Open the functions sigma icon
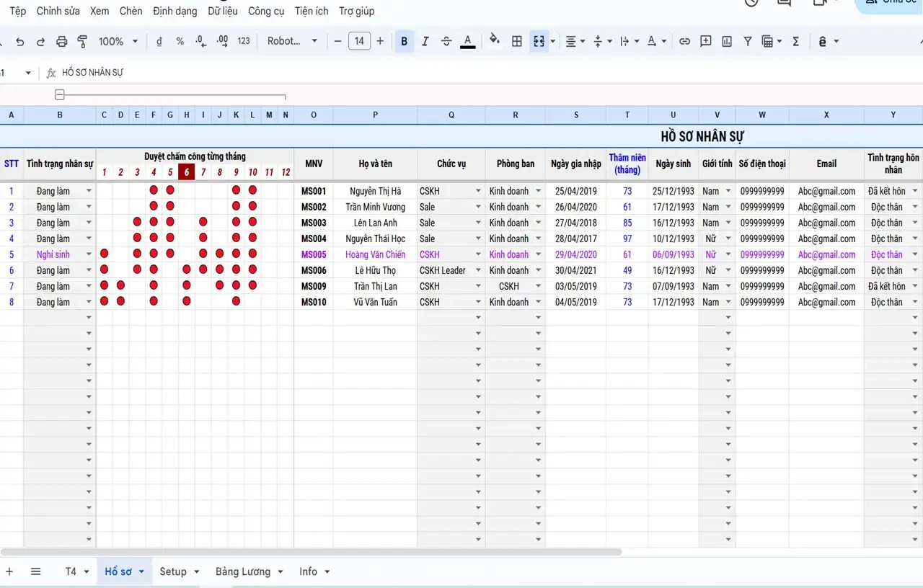The height and width of the screenshot is (588, 923). click(796, 42)
